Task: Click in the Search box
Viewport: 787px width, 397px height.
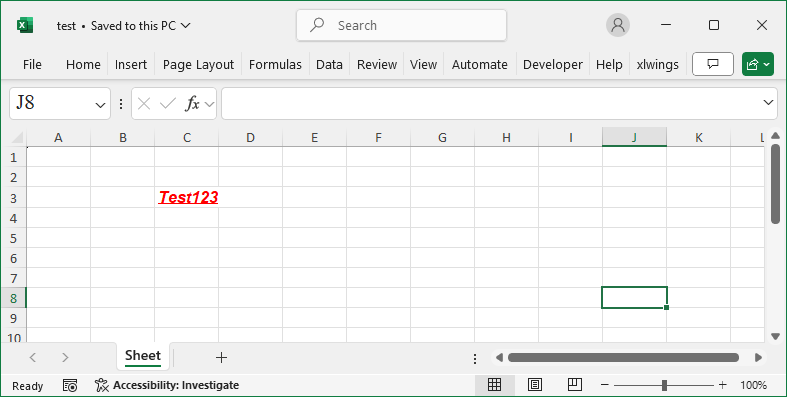Action: click(x=402, y=25)
